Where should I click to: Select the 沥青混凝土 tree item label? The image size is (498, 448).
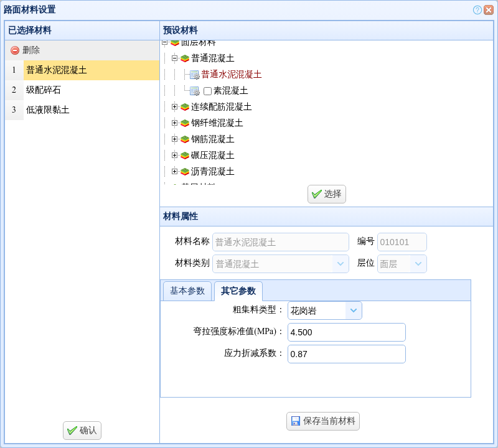pyautogui.click(x=212, y=172)
